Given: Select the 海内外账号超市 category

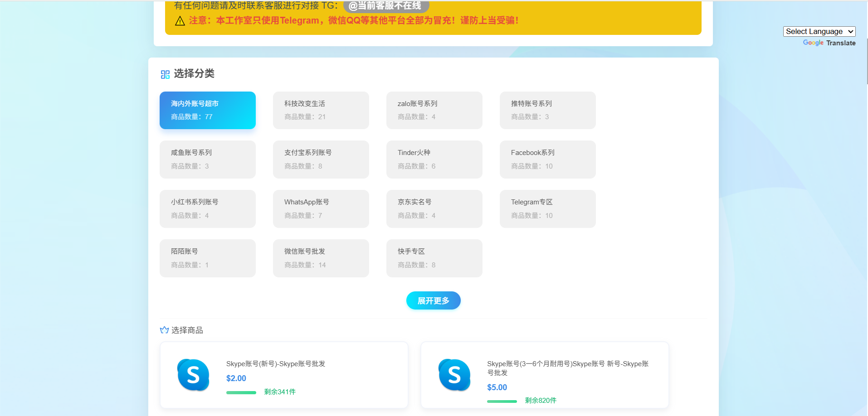Looking at the screenshot, I should tap(208, 111).
